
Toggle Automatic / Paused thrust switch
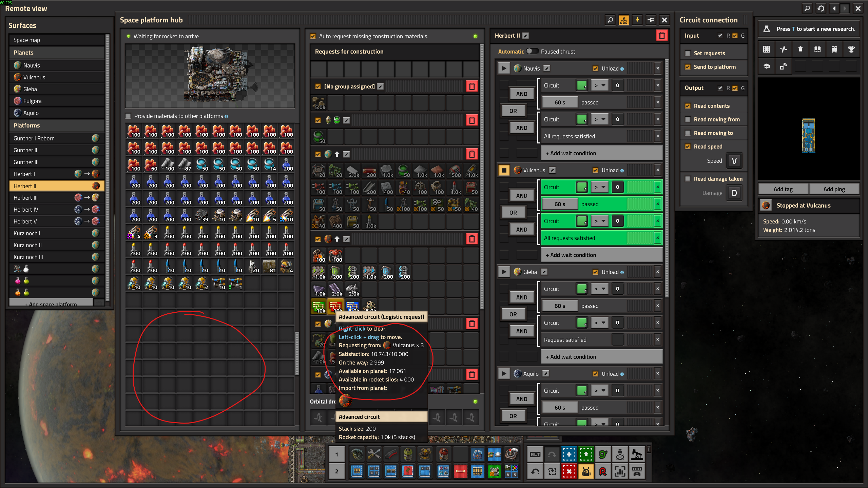(x=532, y=52)
